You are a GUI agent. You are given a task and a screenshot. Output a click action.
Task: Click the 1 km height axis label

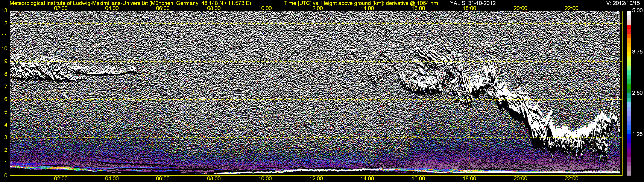6,163
